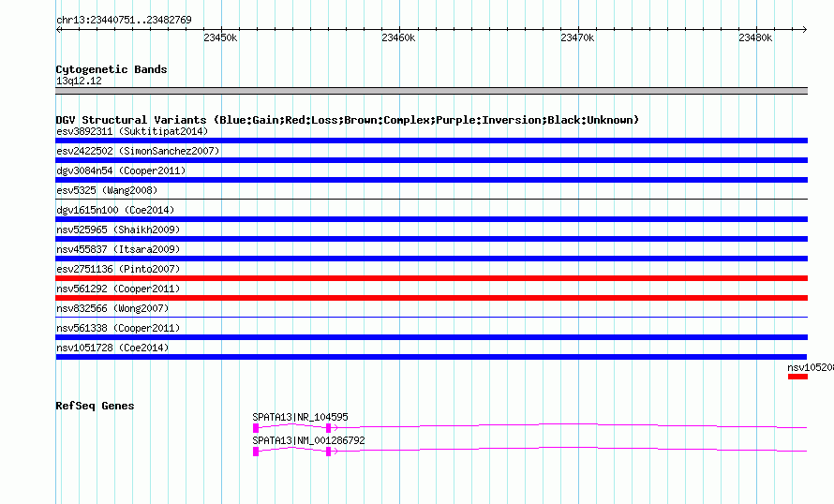Click the 23450k ruler label
Screen dimensions: 834x504
(220, 37)
